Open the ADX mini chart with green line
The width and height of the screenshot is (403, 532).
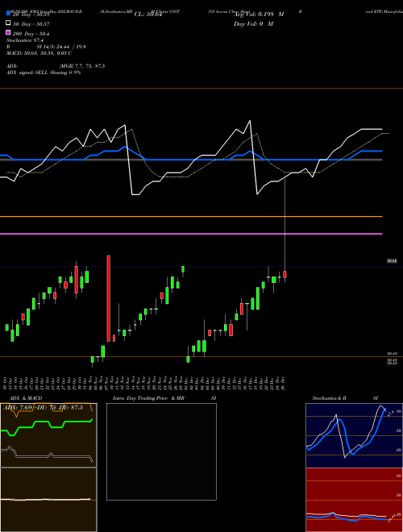point(48,435)
